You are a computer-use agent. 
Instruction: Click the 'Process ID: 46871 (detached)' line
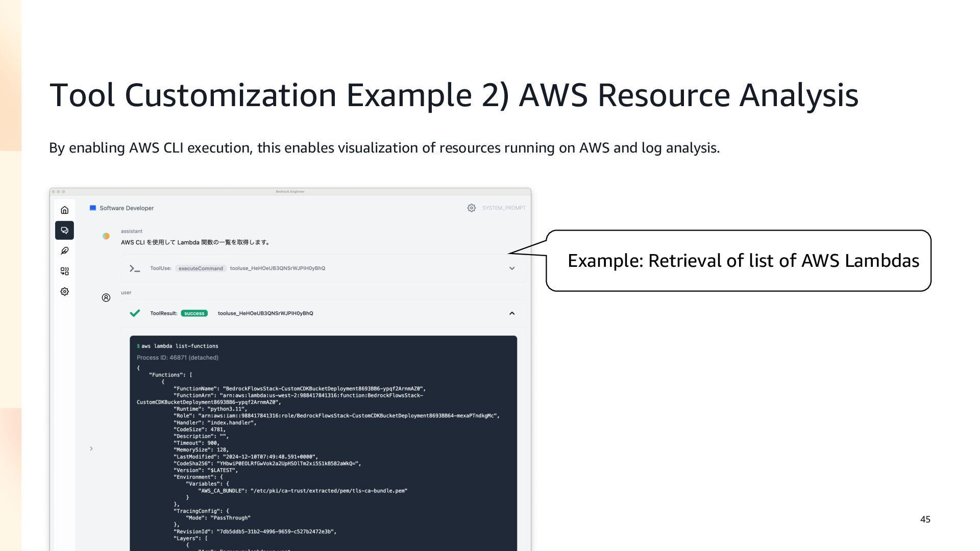178,358
